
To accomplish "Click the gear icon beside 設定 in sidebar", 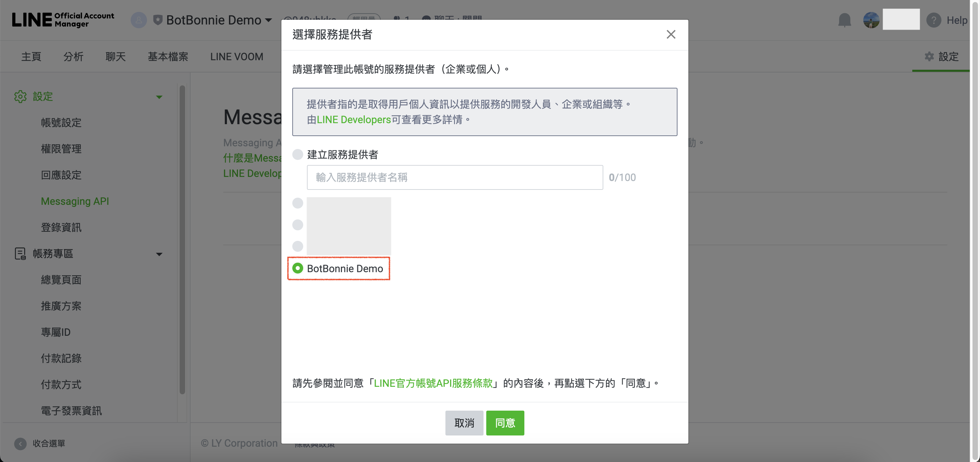I will 20,97.
